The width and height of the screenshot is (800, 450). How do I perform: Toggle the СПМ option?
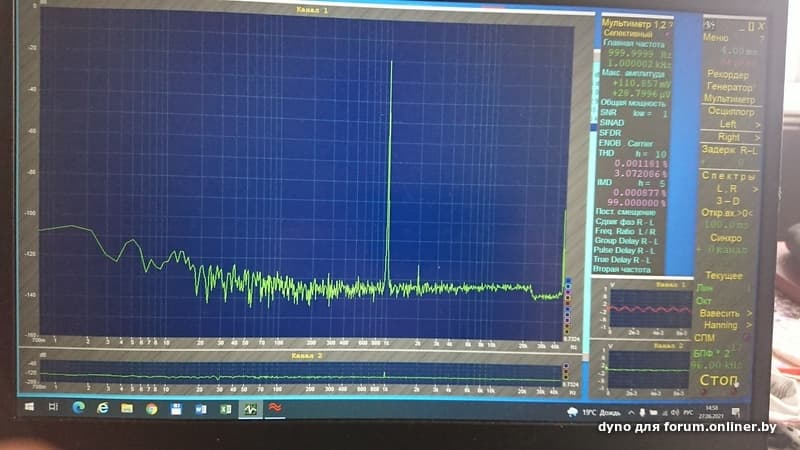705,338
